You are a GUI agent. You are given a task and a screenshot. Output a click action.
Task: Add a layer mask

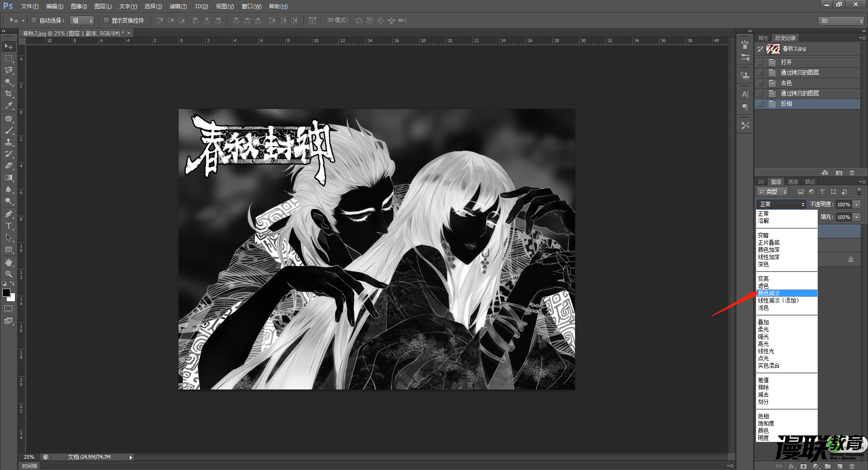[803, 466]
